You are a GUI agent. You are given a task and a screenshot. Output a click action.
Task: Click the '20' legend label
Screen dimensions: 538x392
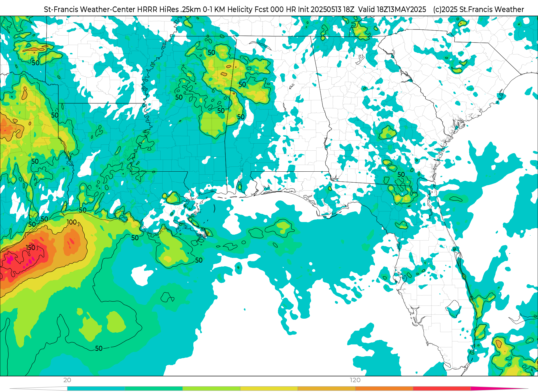coord(67,380)
